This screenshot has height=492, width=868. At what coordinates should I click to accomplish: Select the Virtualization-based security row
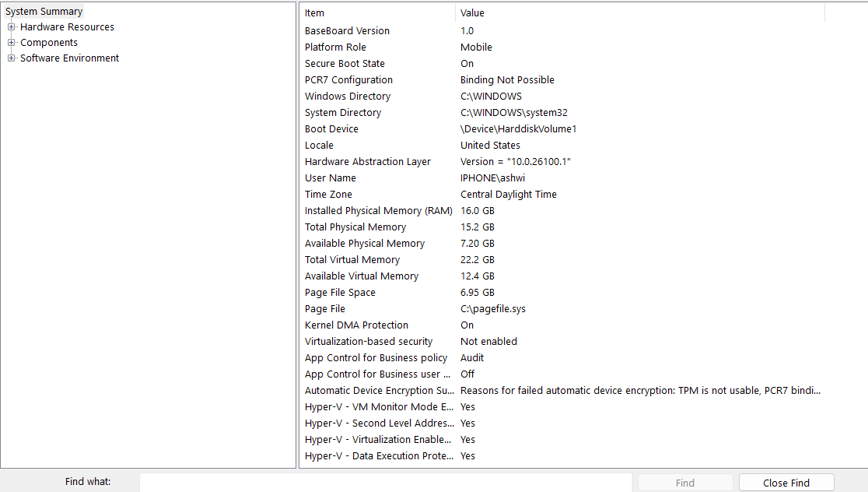click(x=562, y=341)
